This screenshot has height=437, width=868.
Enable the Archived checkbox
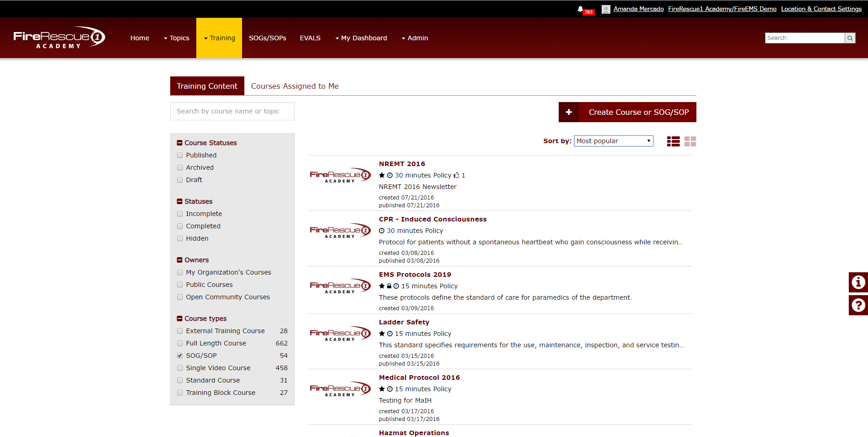tap(180, 168)
